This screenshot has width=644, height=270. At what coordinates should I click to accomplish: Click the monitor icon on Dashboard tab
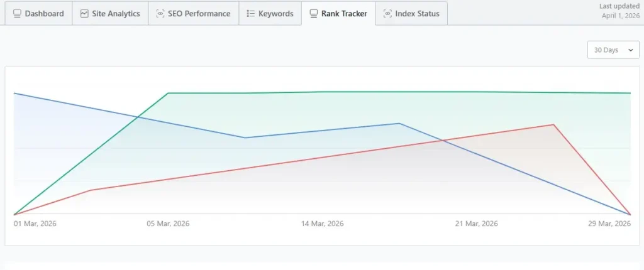pyautogui.click(x=18, y=13)
